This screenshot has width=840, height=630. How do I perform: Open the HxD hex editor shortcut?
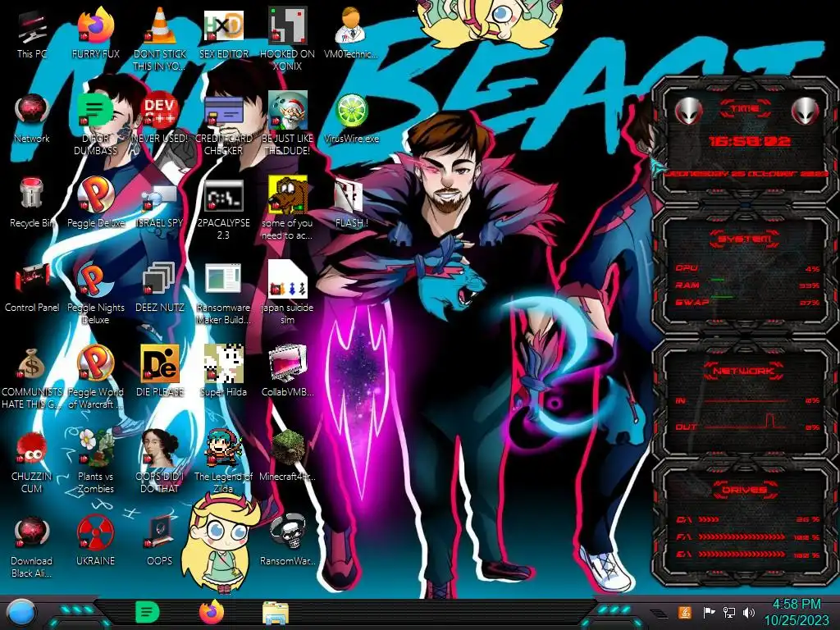223,33
